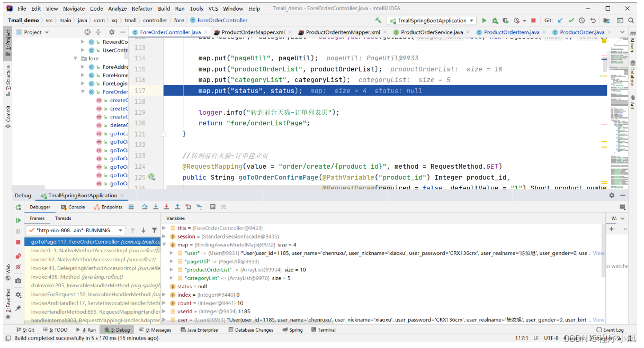Click the Debug bug icon in main toolbar
The width and height of the screenshot is (644, 348).
pyautogui.click(x=495, y=21)
